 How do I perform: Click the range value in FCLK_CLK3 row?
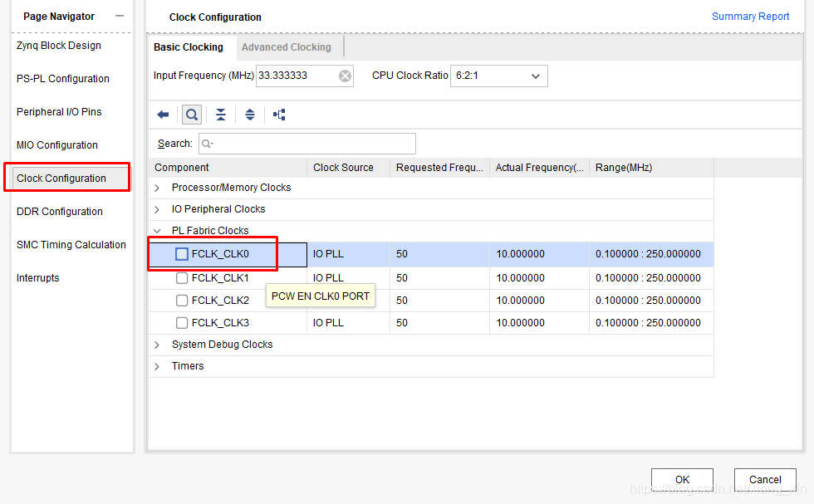(648, 323)
